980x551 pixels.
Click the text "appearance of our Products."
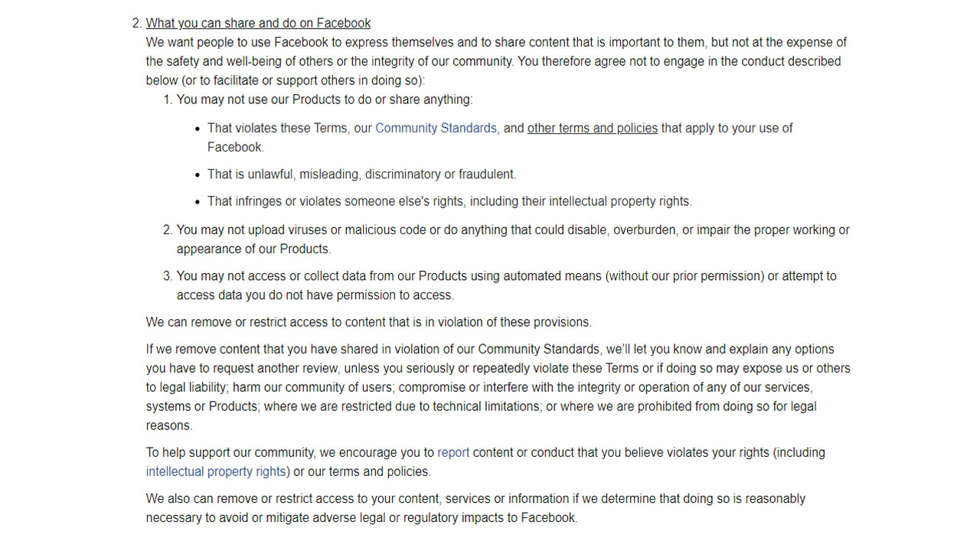point(253,249)
